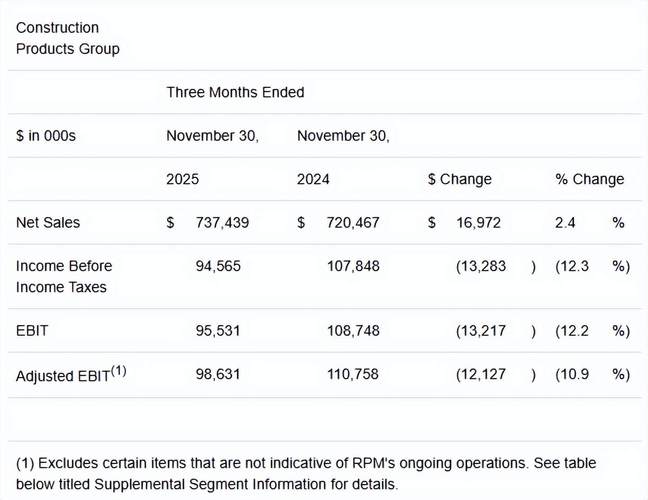Screen dimensions: 648x500
Task: Select the 107,848 income value
Action: pos(353,266)
